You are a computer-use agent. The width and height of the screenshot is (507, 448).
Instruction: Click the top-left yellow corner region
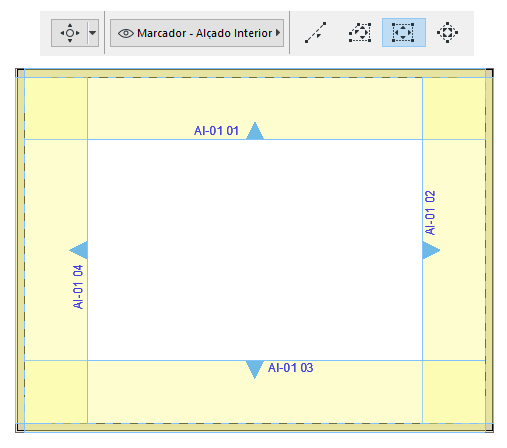click(x=56, y=109)
